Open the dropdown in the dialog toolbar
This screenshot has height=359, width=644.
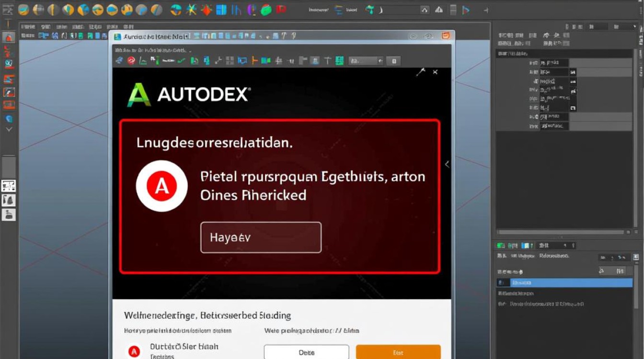pyautogui.click(x=366, y=61)
